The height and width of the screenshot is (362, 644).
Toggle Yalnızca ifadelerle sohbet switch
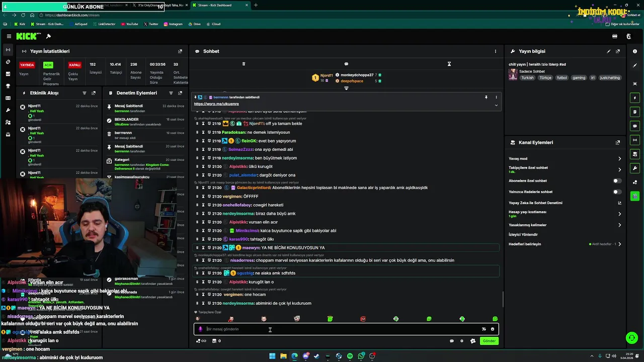click(x=616, y=192)
